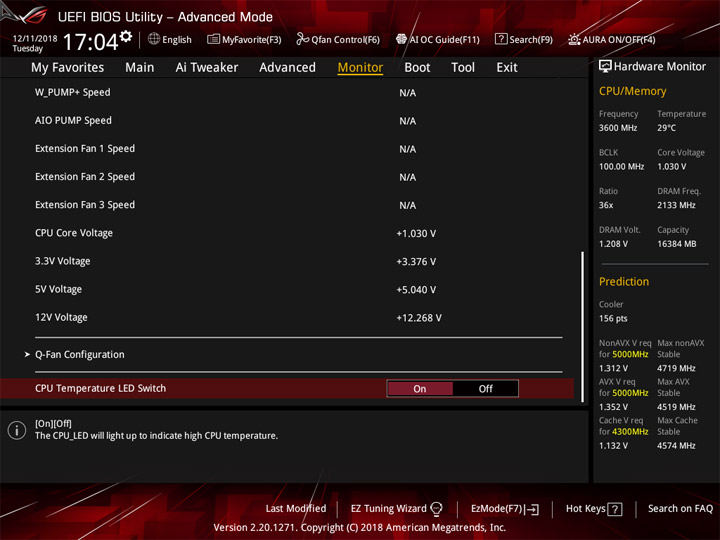
Task: Click the EzMode exit arrow icon
Action: 532,509
